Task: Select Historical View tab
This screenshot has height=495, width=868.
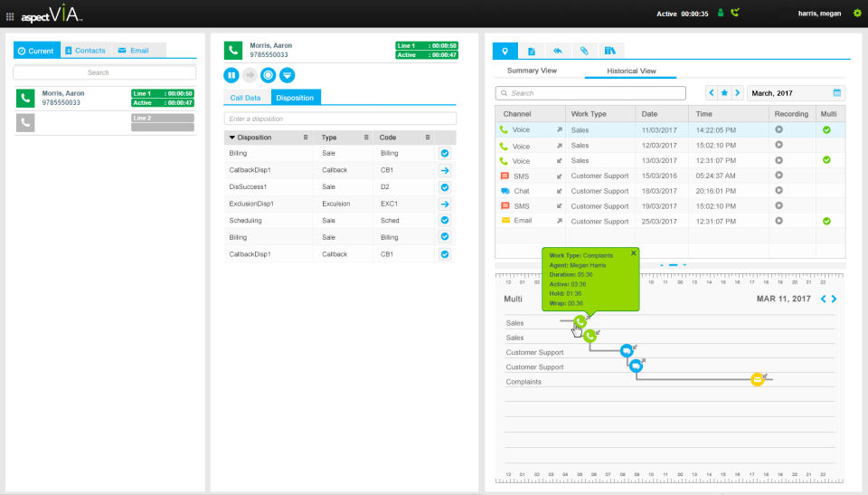Action: coord(631,71)
